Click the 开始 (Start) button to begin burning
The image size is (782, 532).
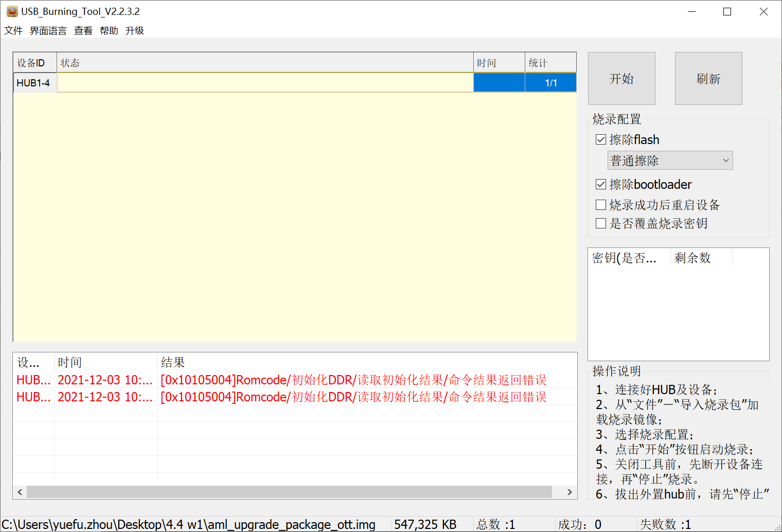[x=621, y=78]
